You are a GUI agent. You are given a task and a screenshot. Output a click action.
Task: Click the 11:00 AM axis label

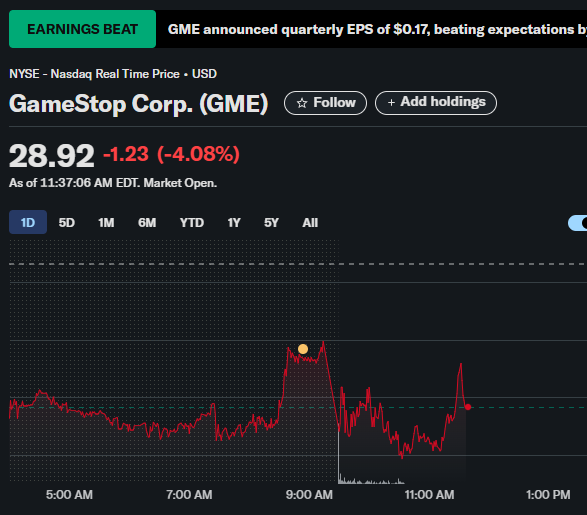(429, 495)
